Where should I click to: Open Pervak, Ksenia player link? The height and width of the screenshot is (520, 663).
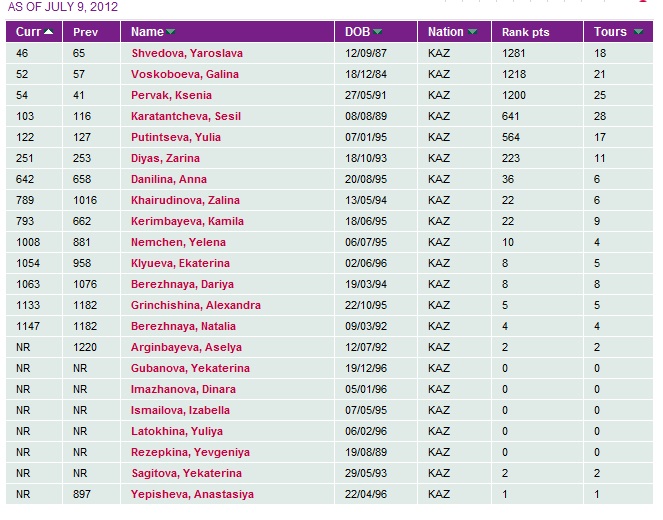tap(171, 95)
